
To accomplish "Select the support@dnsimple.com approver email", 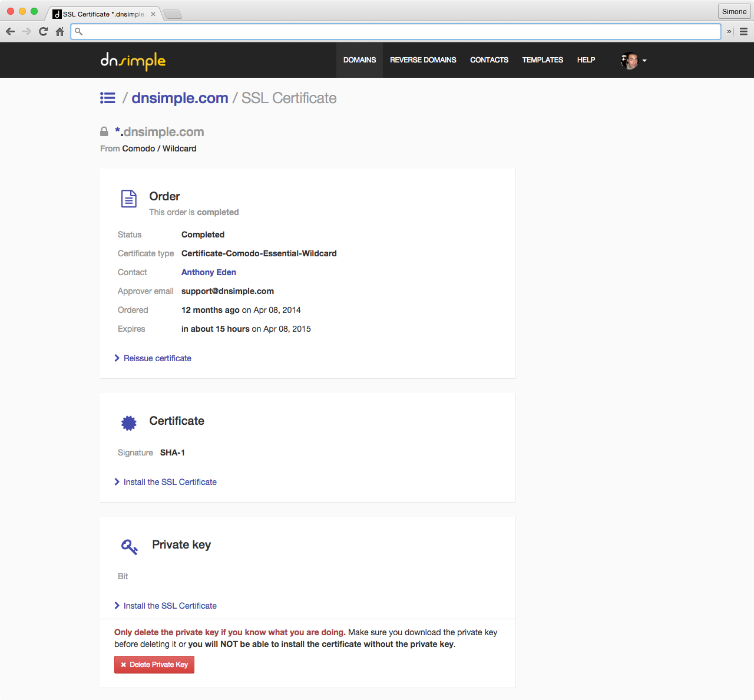I will point(227,291).
